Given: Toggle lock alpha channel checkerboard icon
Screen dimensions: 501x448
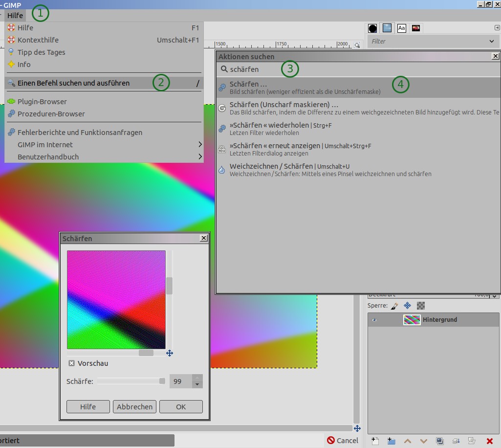Looking at the screenshot, I should (421, 305).
